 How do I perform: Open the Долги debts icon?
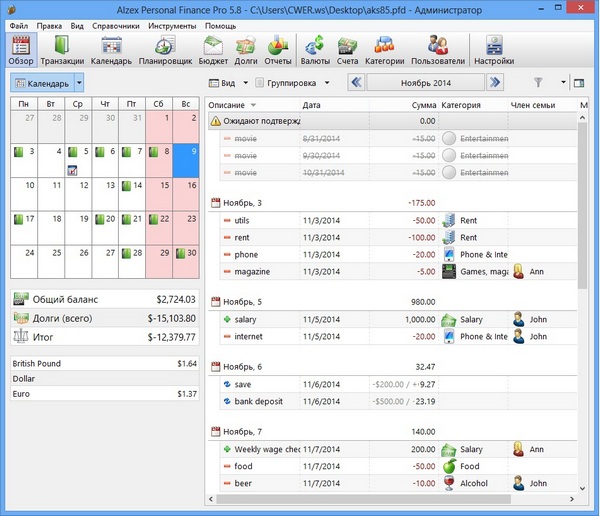click(246, 49)
